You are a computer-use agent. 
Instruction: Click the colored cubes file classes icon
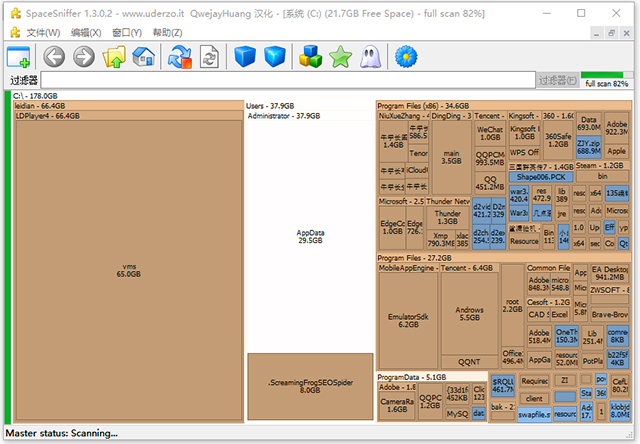pos(311,58)
